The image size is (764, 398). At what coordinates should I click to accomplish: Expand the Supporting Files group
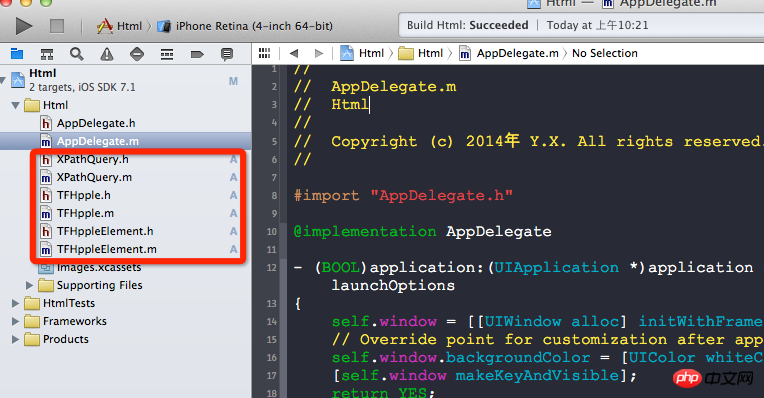tap(29, 285)
